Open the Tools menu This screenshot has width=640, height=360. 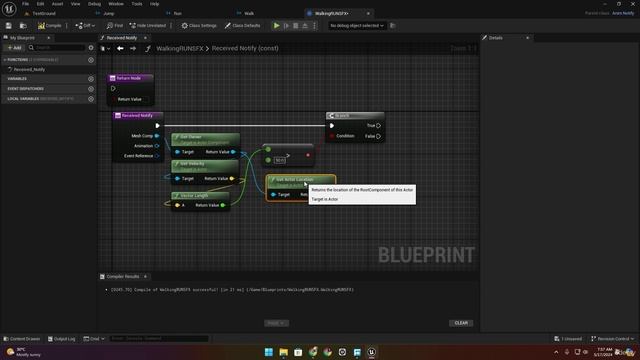(137, 4)
